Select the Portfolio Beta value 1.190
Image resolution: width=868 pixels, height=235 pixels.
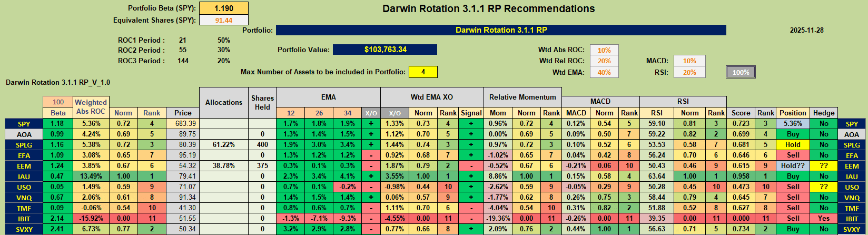tap(224, 8)
